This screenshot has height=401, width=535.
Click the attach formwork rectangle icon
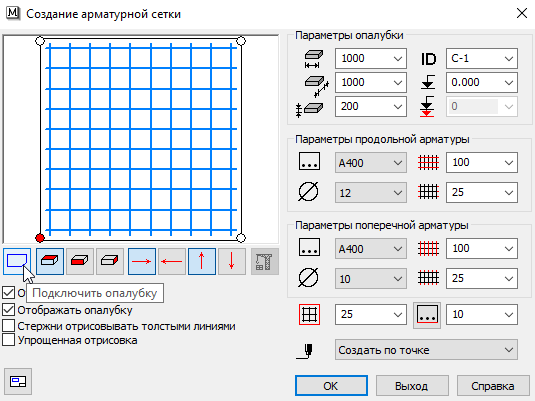point(17,261)
